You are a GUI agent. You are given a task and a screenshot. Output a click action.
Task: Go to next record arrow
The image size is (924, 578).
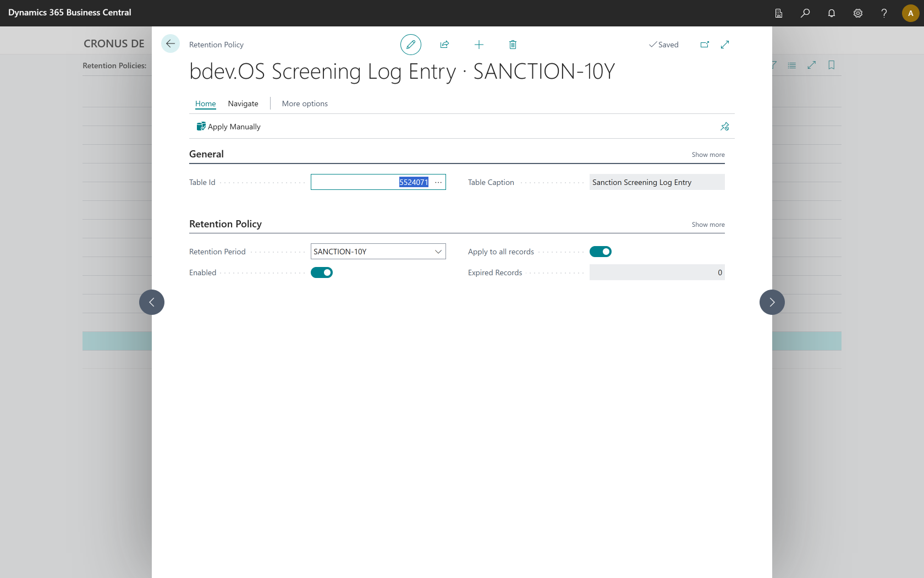[x=772, y=302]
